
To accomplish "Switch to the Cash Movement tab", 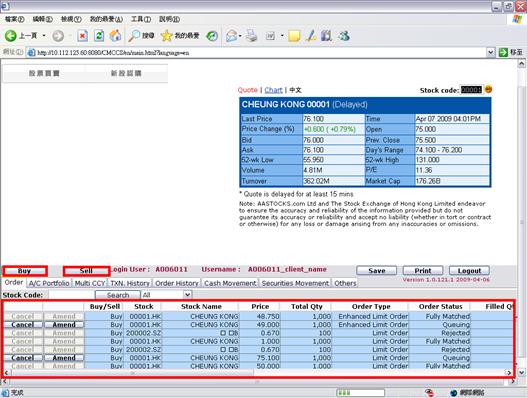I will click(230, 283).
